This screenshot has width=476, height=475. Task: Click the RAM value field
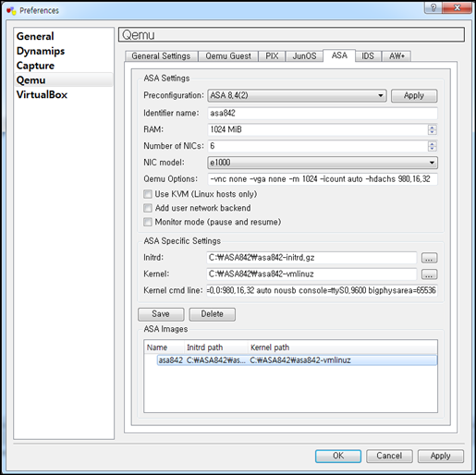[317, 129]
